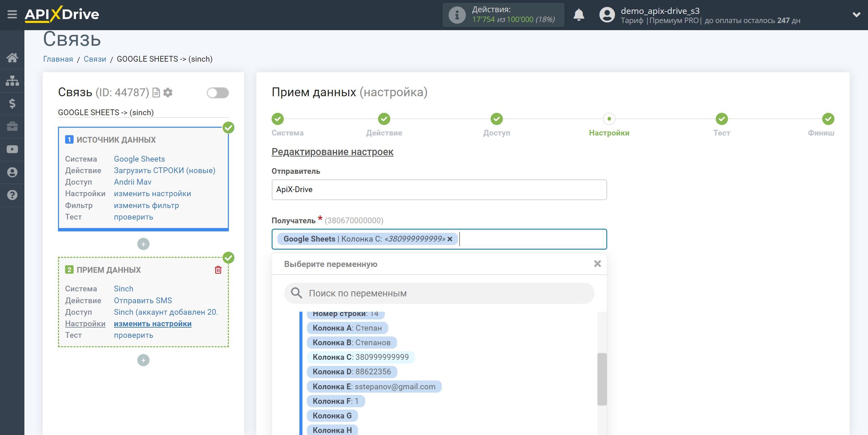This screenshot has height=435, width=868.
Task: Click the Отправитель input field
Action: pos(439,190)
